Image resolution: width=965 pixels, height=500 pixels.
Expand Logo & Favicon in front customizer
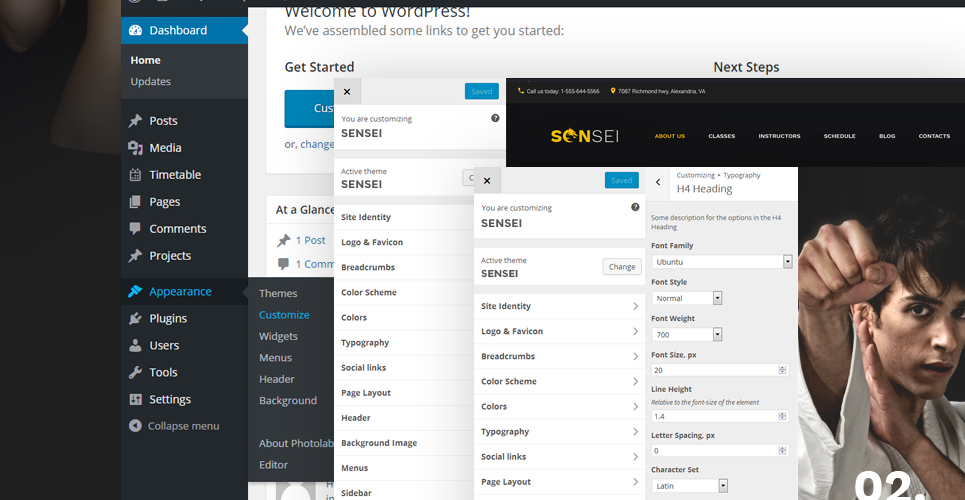click(559, 331)
